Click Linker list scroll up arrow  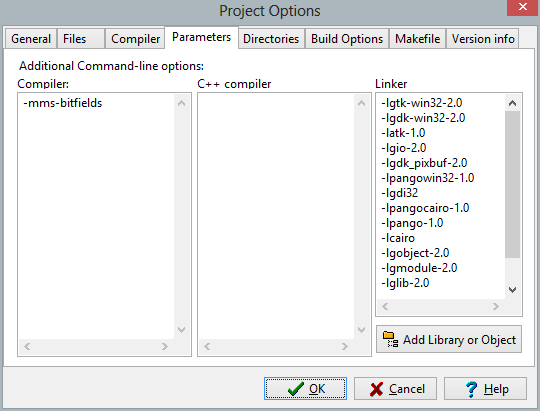(512, 103)
